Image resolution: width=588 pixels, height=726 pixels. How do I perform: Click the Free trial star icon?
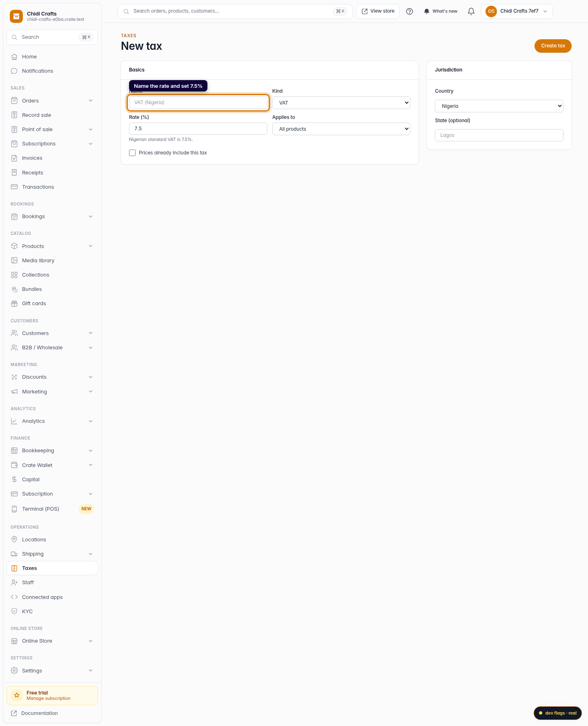(x=17, y=695)
